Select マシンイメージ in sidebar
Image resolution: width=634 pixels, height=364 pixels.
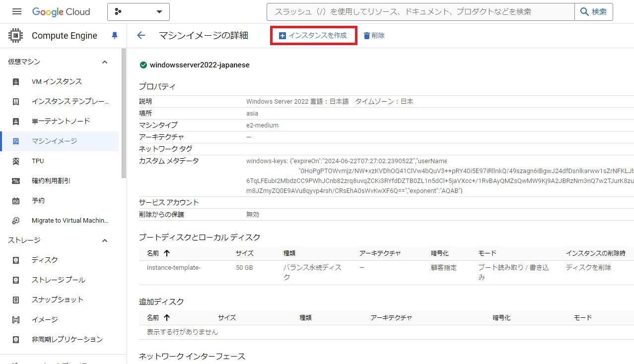click(60, 141)
